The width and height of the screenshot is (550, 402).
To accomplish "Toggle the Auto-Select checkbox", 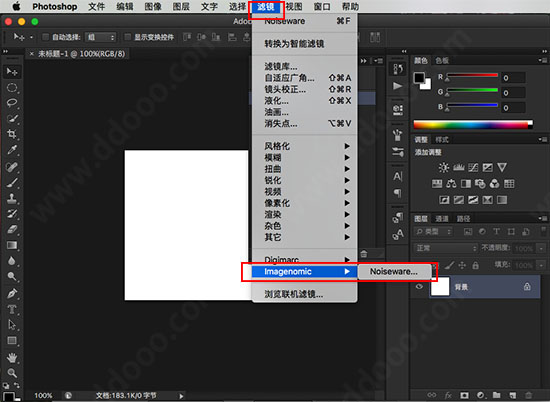I will coord(45,37).
